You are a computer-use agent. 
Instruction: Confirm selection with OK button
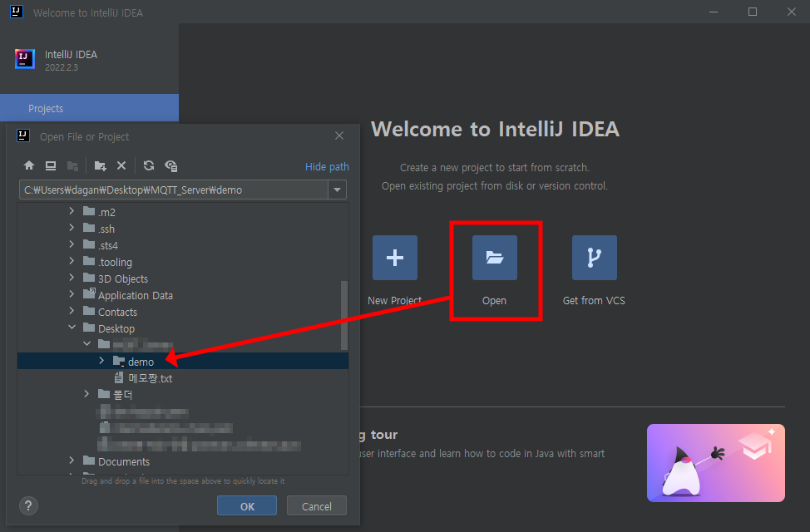pyautogui.click(x=247, y=506)
